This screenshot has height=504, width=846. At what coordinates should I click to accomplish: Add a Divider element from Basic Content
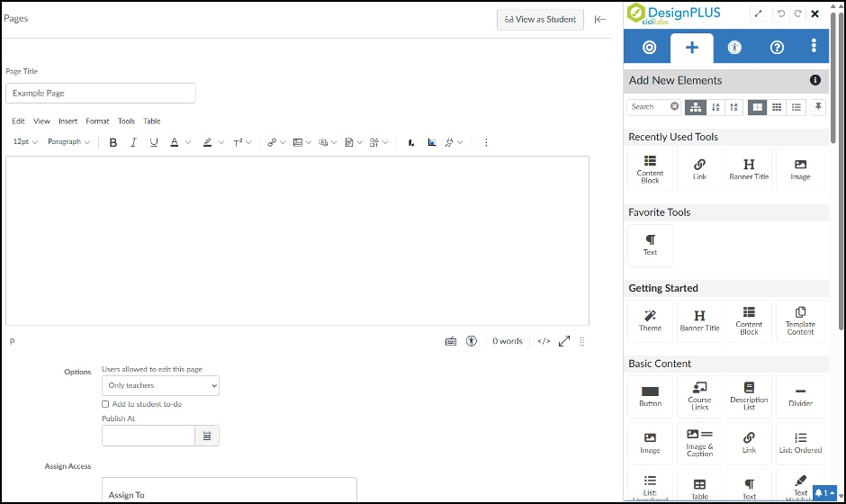coord(800,396)
